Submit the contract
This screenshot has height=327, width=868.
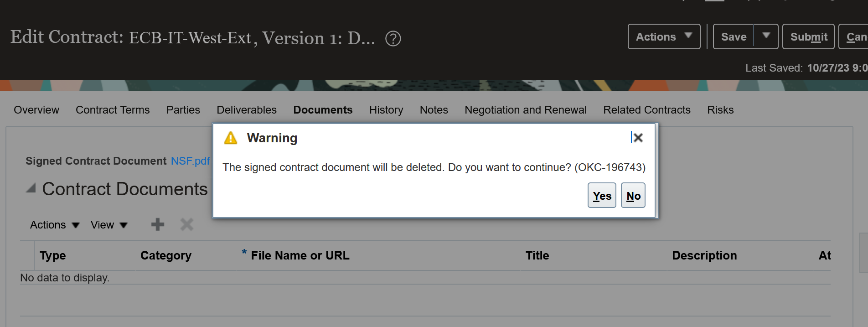pos(808,36)
